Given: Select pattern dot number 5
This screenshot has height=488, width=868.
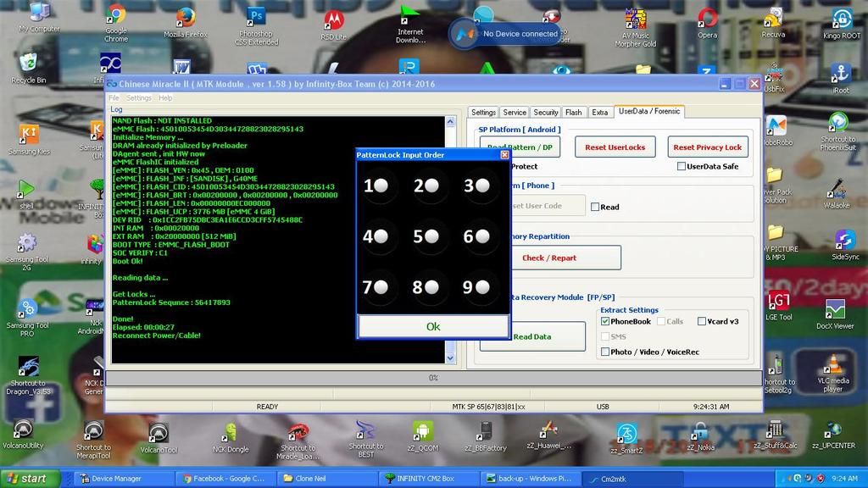Looking at the screenshot, I should tap(431, 236).
